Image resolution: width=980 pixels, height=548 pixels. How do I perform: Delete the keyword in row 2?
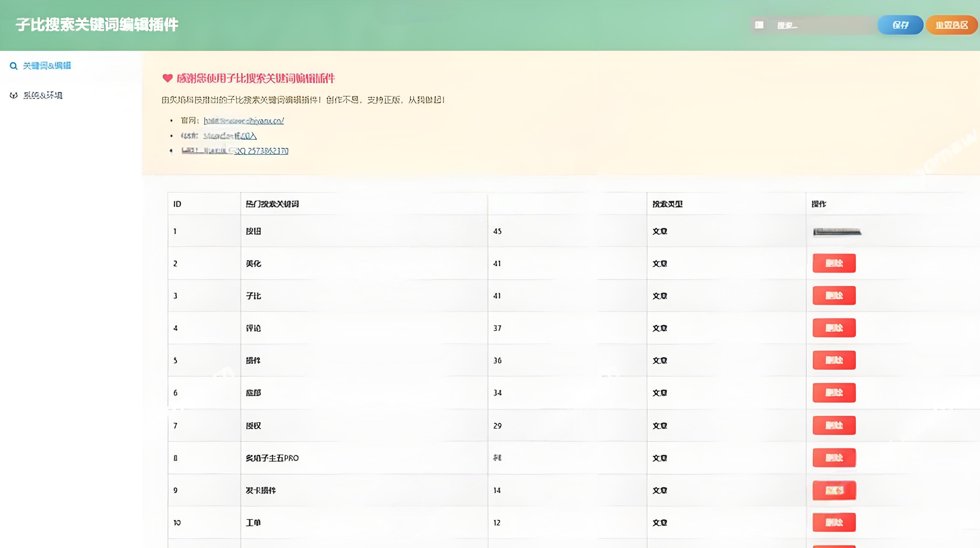(834, 263)
